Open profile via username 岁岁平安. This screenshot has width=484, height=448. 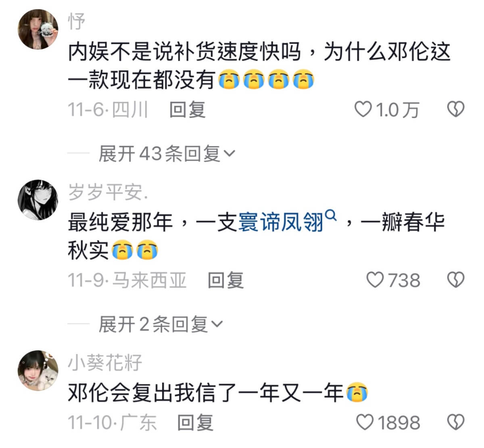108,192
